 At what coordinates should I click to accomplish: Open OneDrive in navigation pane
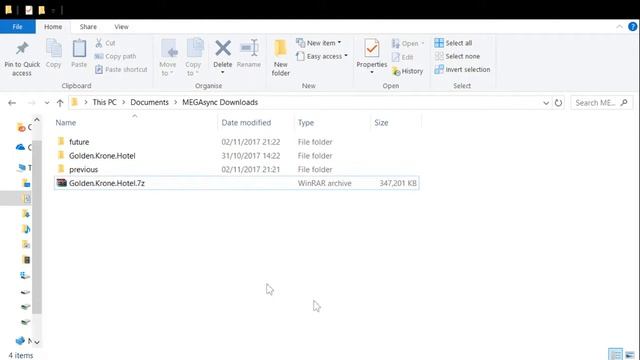[24, 147]
